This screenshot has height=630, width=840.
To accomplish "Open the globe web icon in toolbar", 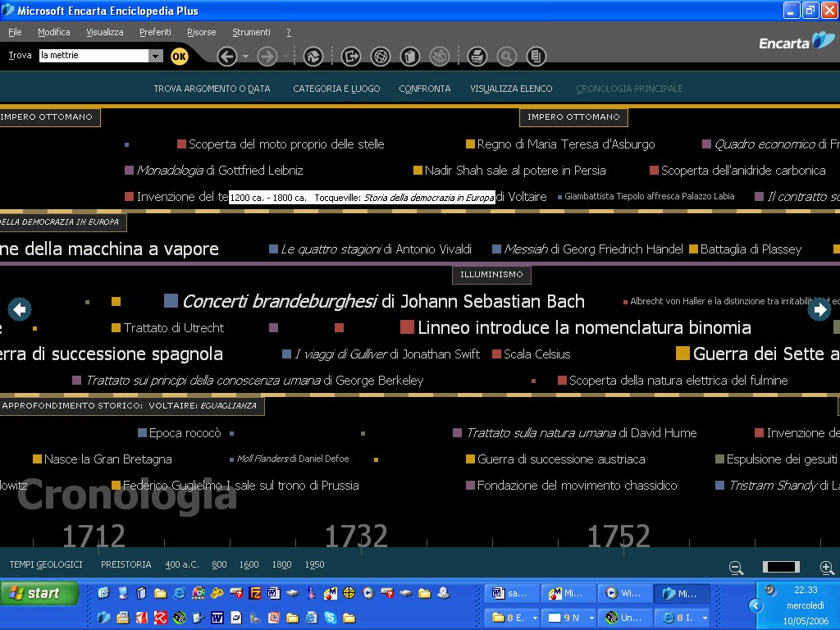I will 381,57.
